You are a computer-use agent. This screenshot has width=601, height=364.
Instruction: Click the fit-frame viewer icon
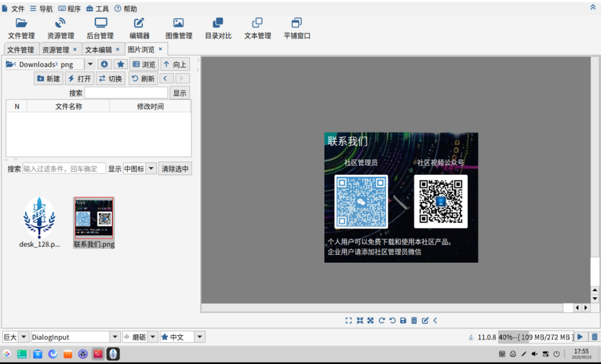(348, 321)
